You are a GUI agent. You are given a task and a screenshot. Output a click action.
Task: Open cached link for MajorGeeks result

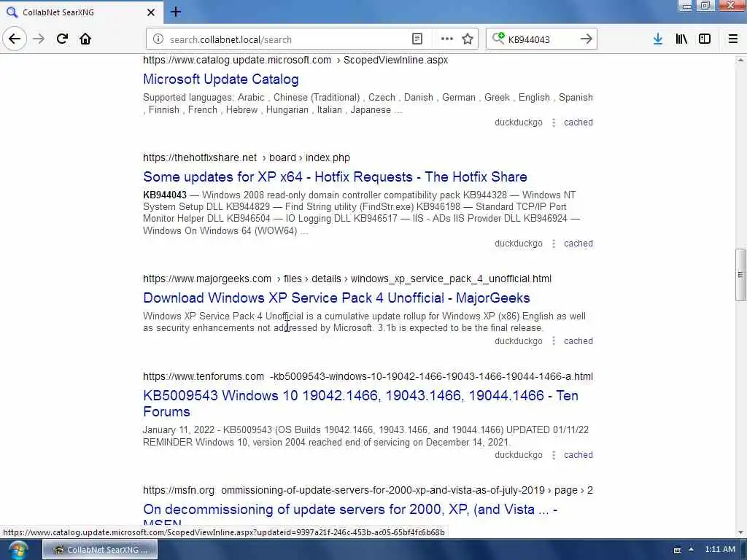578,341
